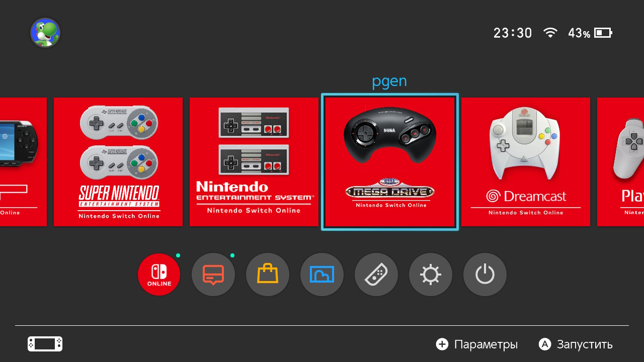The height and width of the screenshot is (362, 644).
Task: Select the Nintendo Entertainment System tile
Action: point(254,162)
